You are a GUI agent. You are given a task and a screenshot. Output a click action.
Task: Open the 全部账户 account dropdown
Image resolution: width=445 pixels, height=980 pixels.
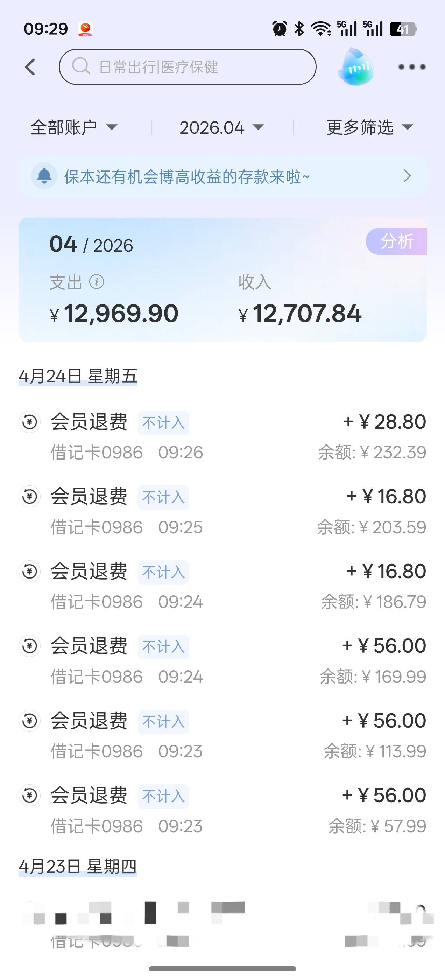pos(74,127)
